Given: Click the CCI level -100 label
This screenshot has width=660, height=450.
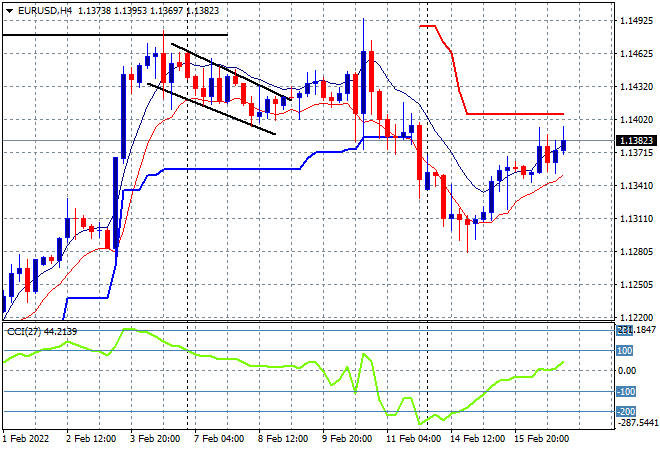Looking at the screenshot, I should pyautogui.click(x=626, y=391).
